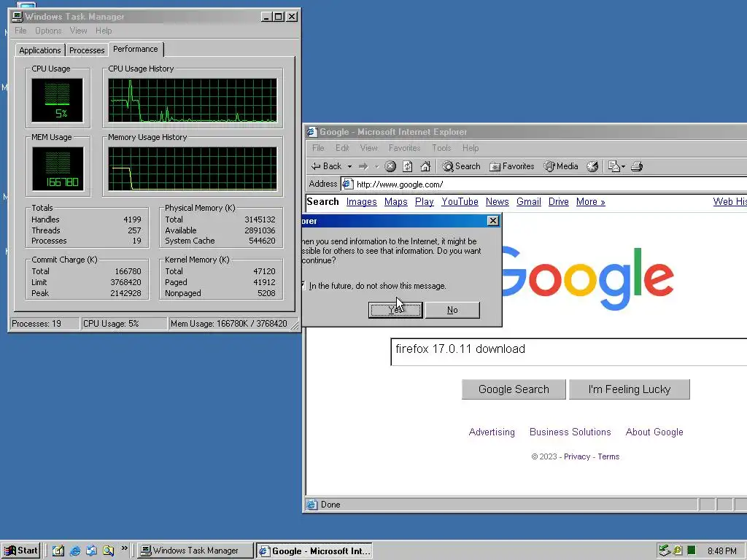Click the MEM Usage gauge showing 166780
This screenshot has width=747, height=560.
pos(58,168)
